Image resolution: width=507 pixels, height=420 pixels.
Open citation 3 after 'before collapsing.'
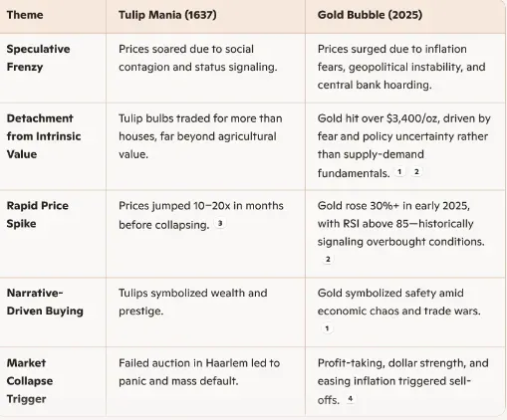point(220,224)
